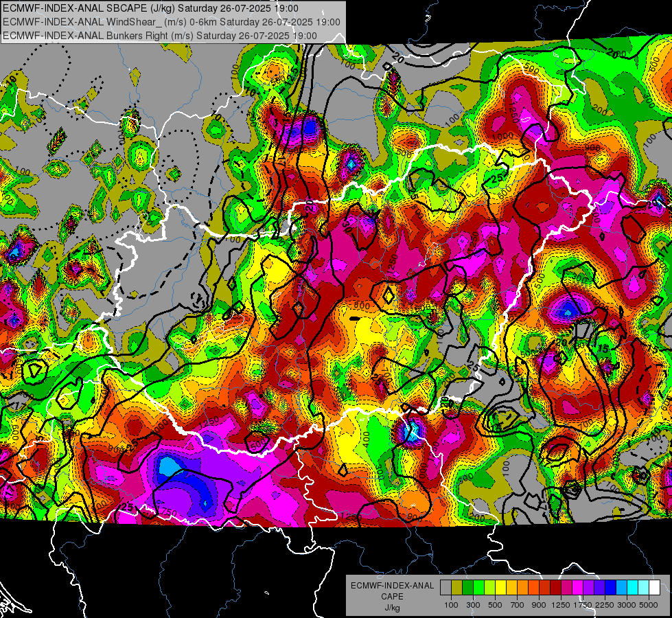Viewport: 672px width, 618px height.
Task: Click the grey swatch in the CAPE legend
Action: coord(445,588)
